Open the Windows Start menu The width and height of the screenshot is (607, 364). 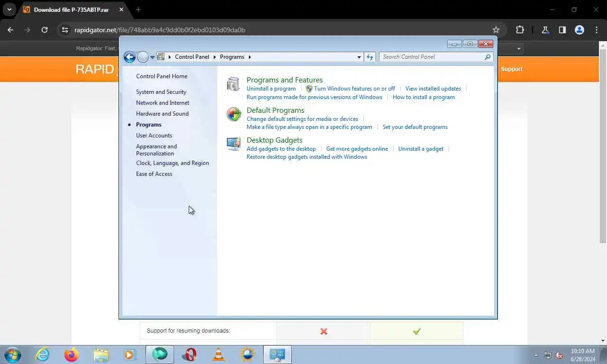13,355
